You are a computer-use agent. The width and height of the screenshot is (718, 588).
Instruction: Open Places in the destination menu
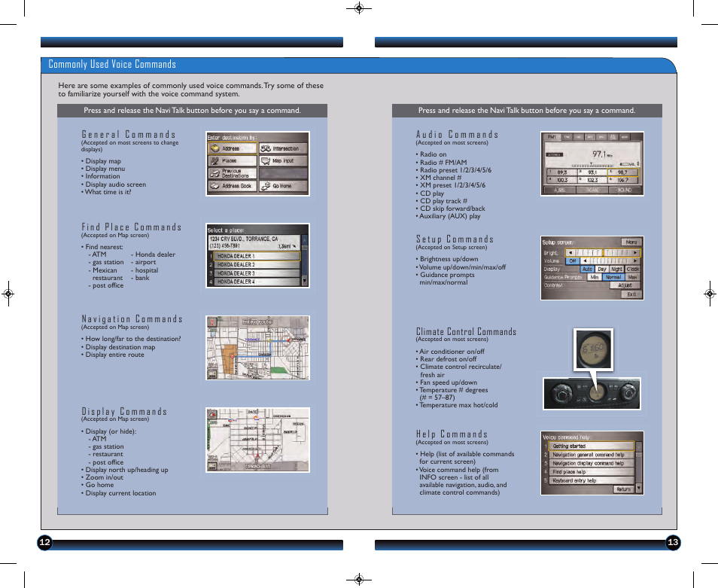point(232,160)
